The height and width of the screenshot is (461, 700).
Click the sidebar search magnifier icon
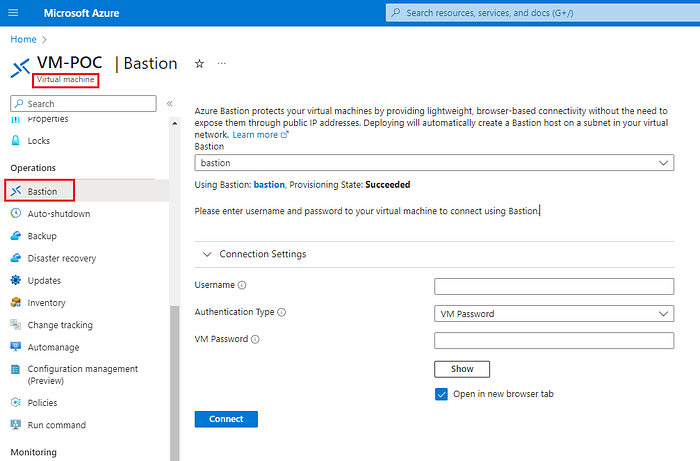tap(19, 104)
